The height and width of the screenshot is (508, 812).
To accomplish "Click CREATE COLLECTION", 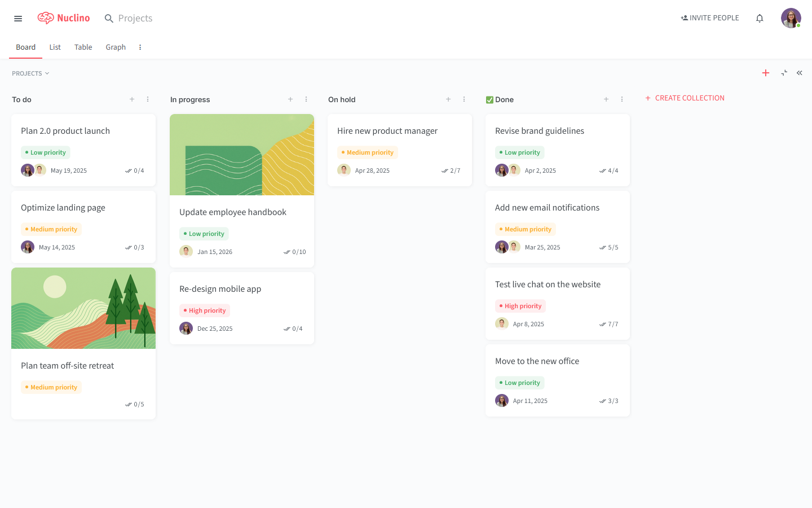I will point(685,98).
